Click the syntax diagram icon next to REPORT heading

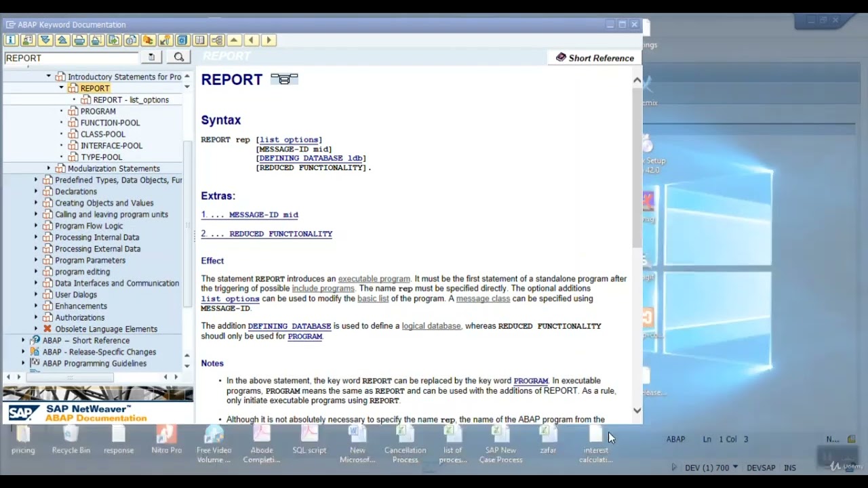(x=284, y=79)
